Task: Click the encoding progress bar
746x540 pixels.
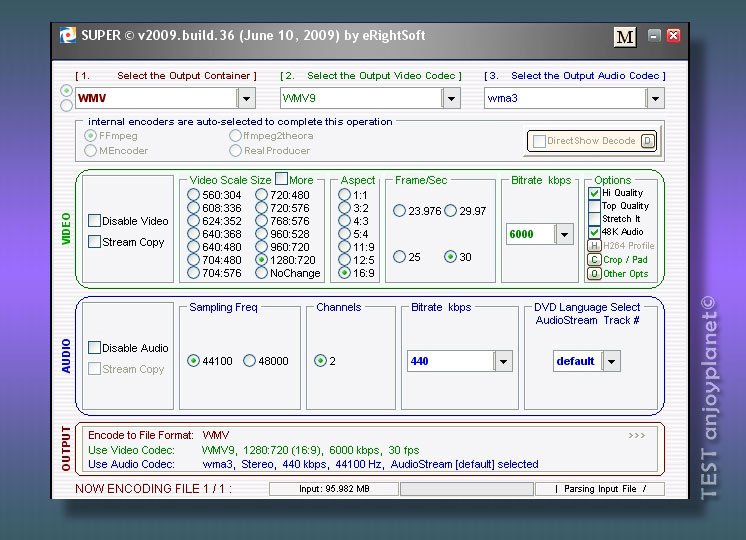Action: tap(464, 489)
